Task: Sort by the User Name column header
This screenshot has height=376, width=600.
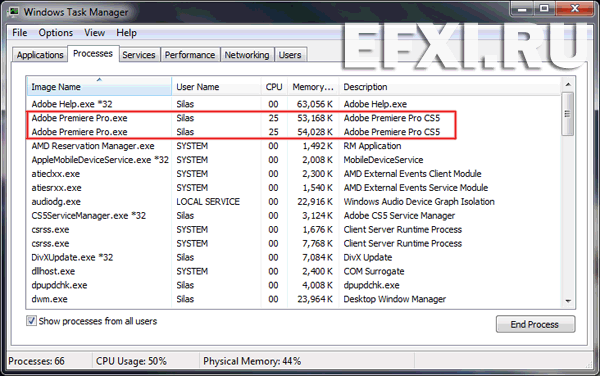Action: click(217, 87)
